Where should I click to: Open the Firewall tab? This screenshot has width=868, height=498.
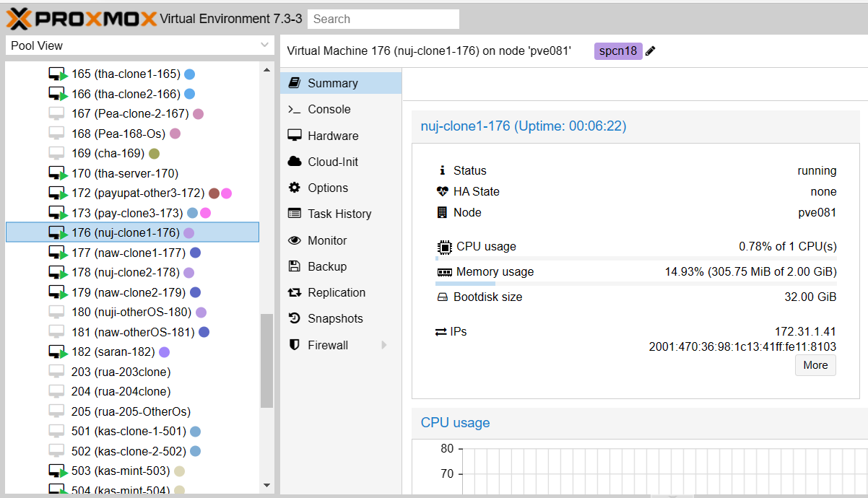point(341,345)
